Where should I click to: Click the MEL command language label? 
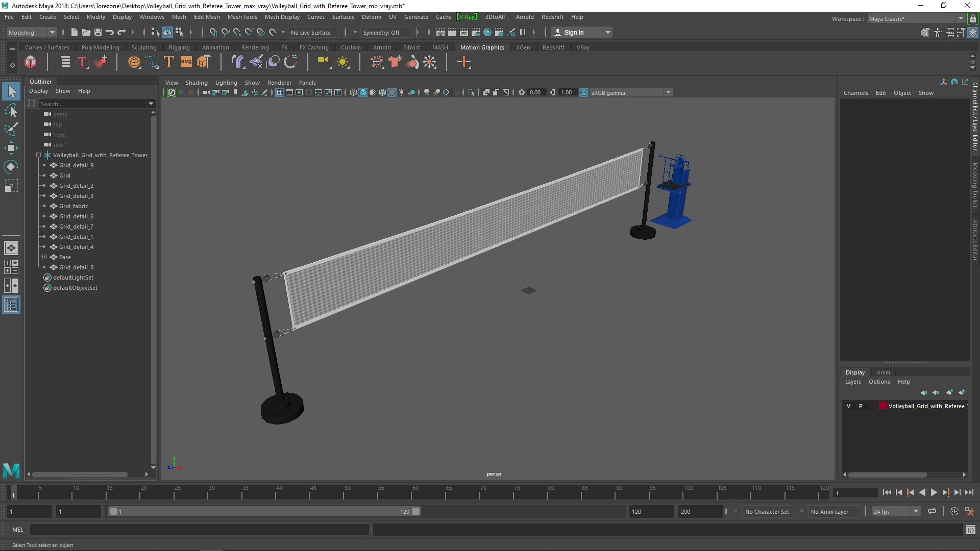18,530
